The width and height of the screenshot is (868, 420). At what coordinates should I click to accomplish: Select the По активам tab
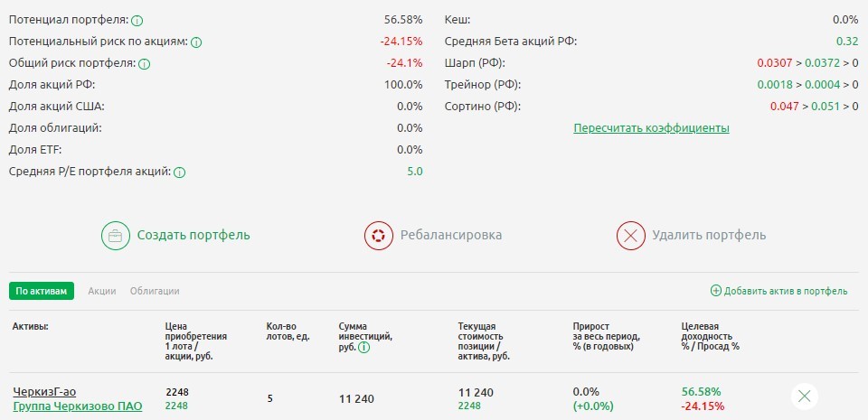(x=42, y=291)
